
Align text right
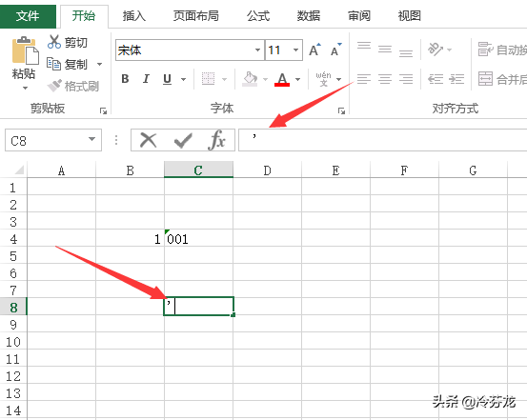406,79
